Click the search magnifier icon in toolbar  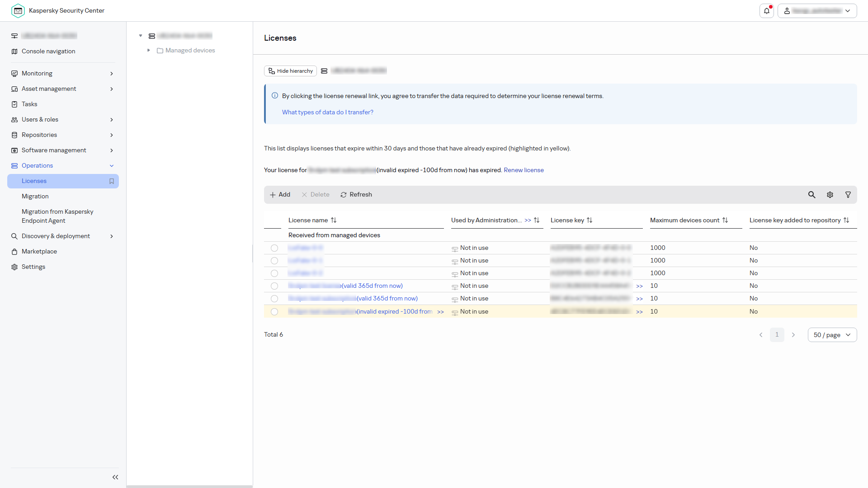coord(812,195)
